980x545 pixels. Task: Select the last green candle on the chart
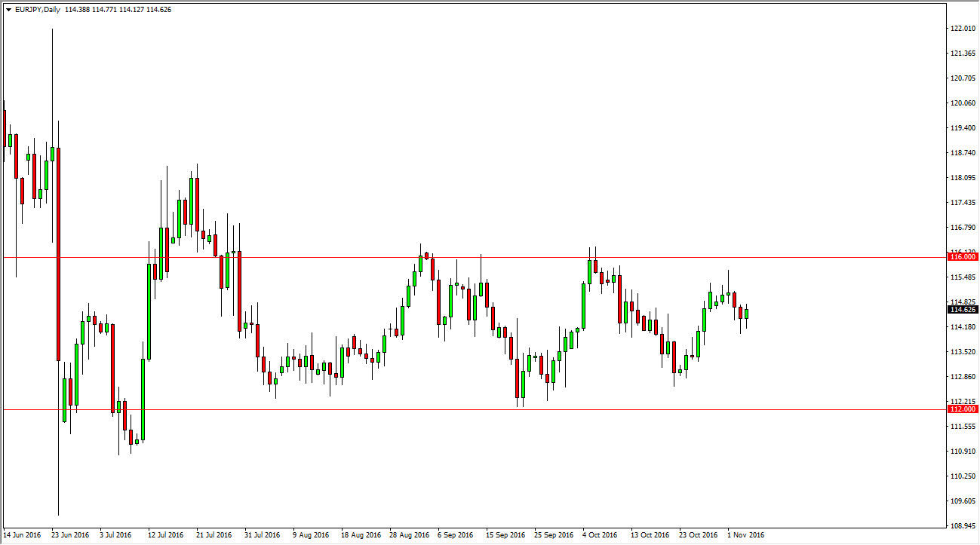[746, 314]
